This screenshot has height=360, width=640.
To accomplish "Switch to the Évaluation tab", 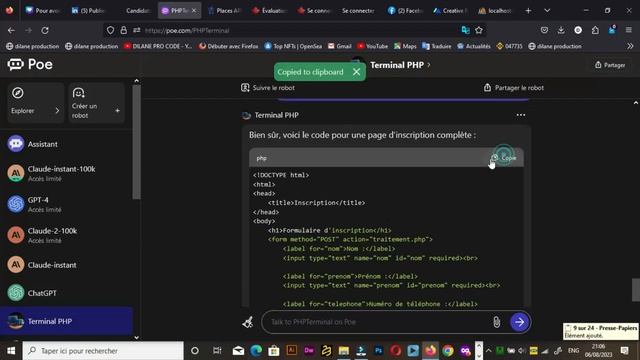I will click(x=269, y=11).
